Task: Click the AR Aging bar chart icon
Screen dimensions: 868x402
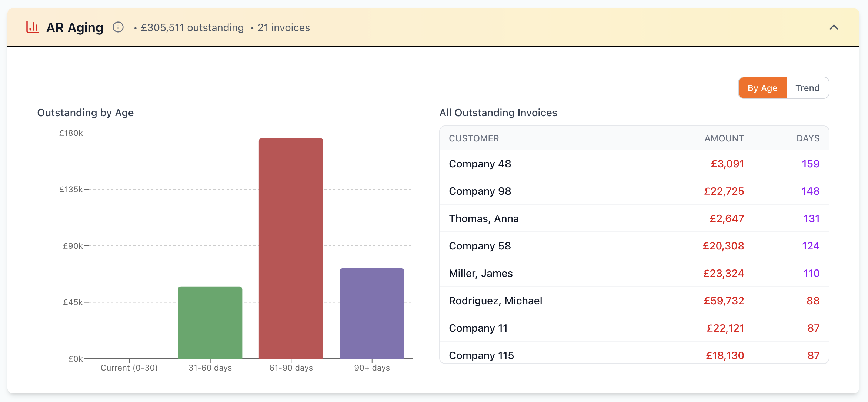Action: pyautogui.click(x=33, y=27)
